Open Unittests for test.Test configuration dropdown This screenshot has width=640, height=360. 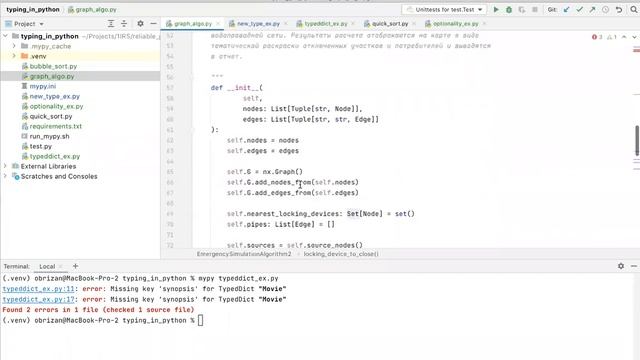(444, 9)
